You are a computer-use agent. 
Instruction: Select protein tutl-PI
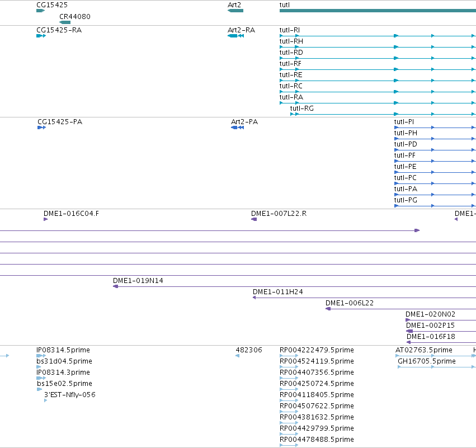point(404,122)
